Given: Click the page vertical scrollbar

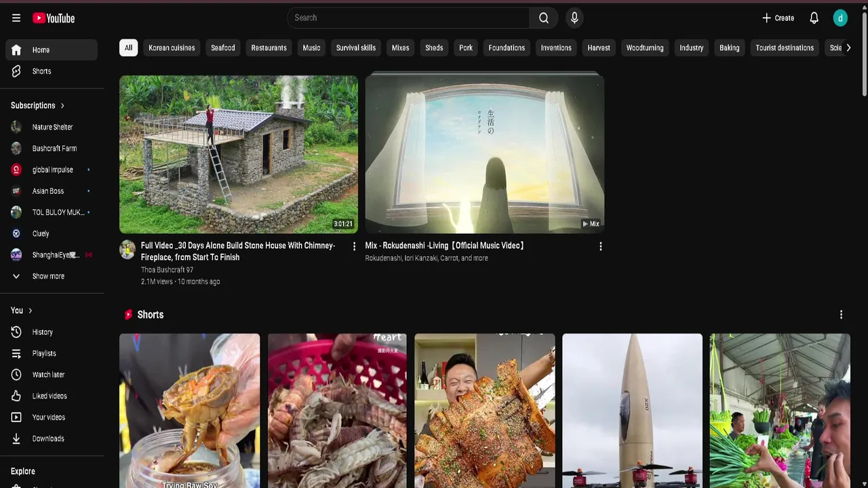Looking at the screenshot, I should click(864, 54).
